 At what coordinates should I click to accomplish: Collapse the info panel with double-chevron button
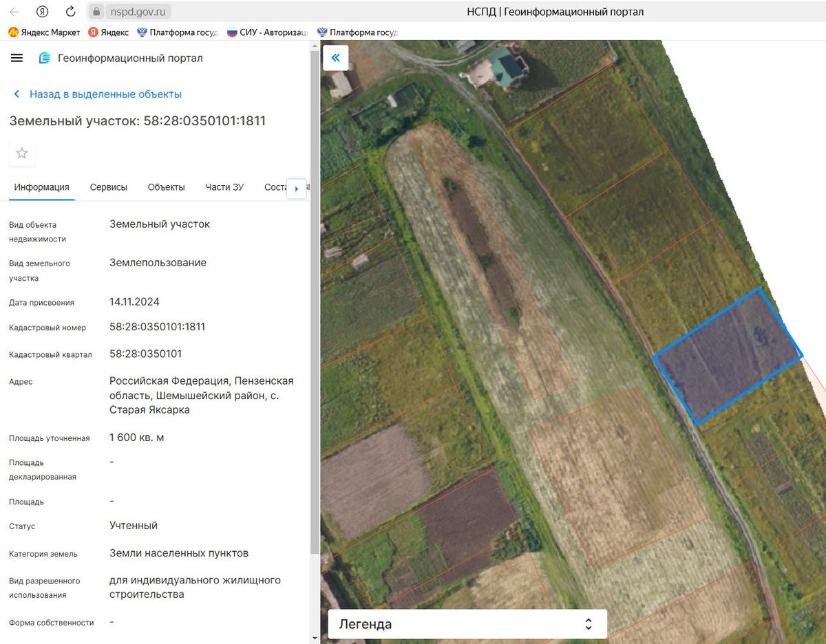[x=335, y=58]
